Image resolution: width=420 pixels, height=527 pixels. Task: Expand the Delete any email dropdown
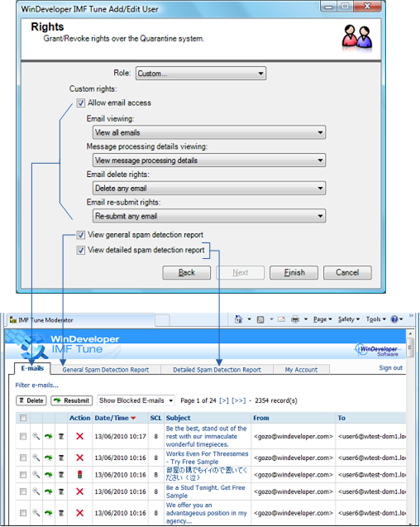209,189
